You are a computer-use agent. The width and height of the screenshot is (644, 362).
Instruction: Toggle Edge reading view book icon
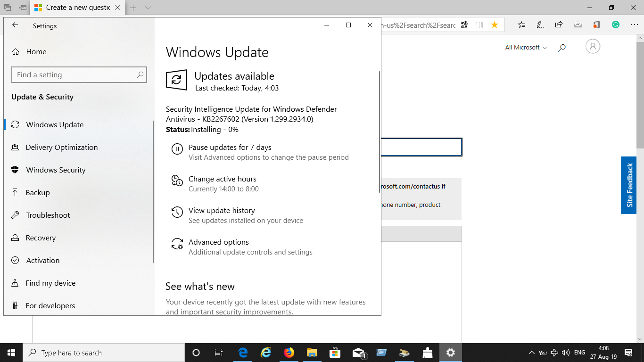(479, 25)
